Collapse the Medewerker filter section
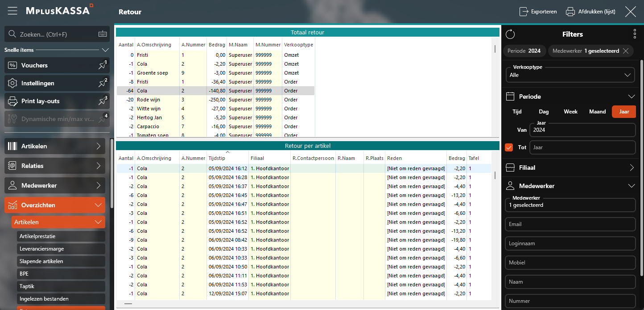The height and width of the screenshot is (310, 644). pos(632,186)
